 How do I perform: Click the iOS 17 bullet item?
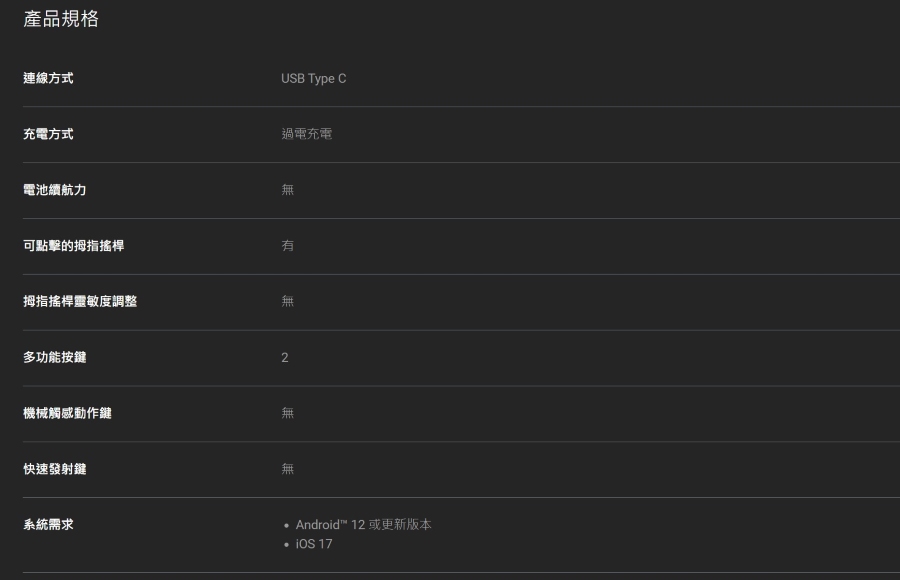314,544
